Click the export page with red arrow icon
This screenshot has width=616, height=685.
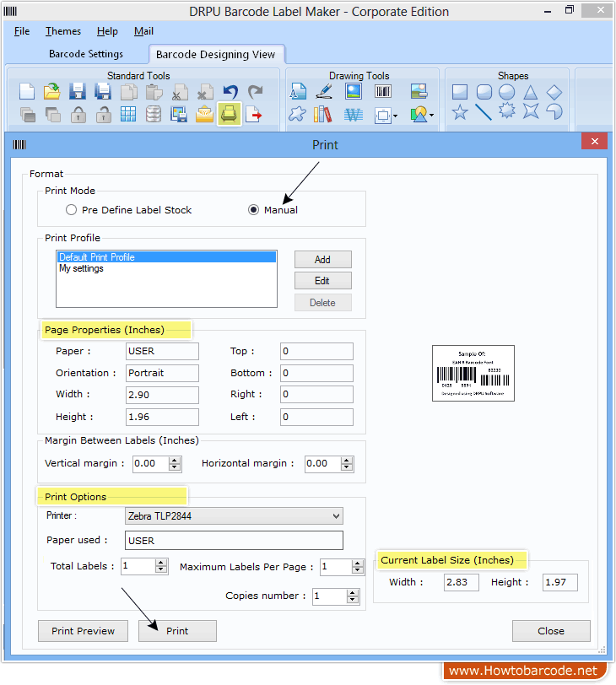click(254, 115)
